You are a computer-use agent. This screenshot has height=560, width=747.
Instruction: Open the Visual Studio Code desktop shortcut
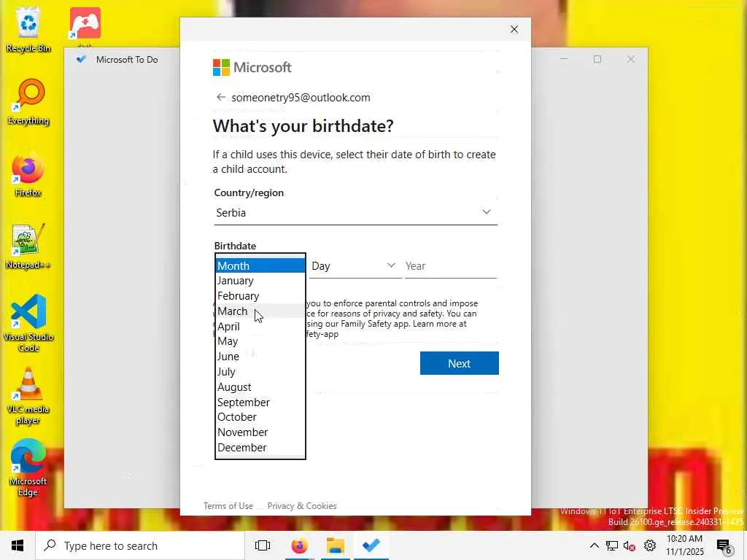[x=28, y=323]
